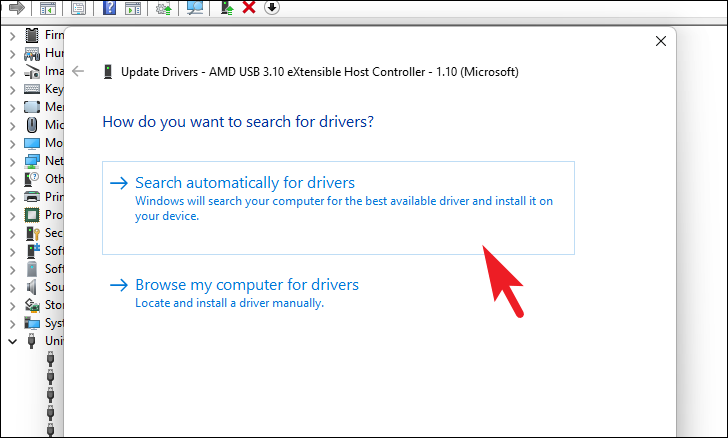Select the Human Interface Devices icon
The width and height of the screenshot is (728, 438).
32,53
